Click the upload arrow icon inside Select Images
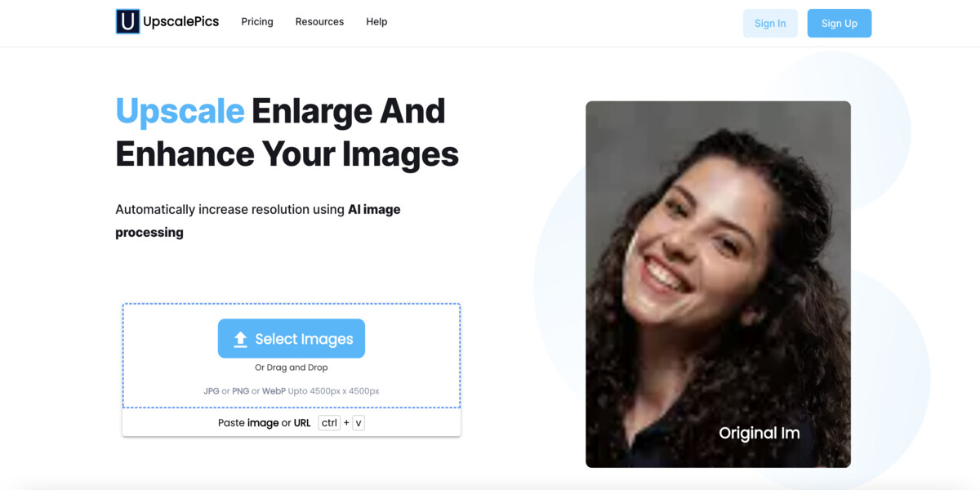The image size is (980, 490). [x=243, y=338]
